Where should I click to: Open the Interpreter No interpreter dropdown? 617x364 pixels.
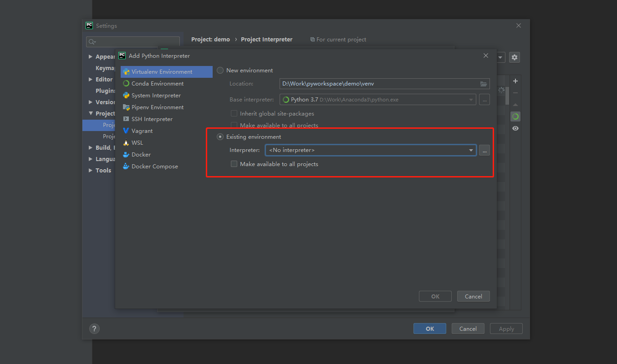[371, 150]
